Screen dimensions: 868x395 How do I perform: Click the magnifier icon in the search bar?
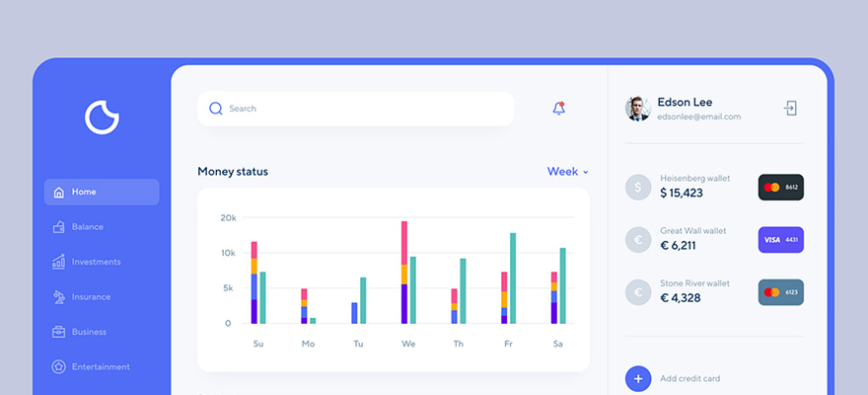click(216, 109)
